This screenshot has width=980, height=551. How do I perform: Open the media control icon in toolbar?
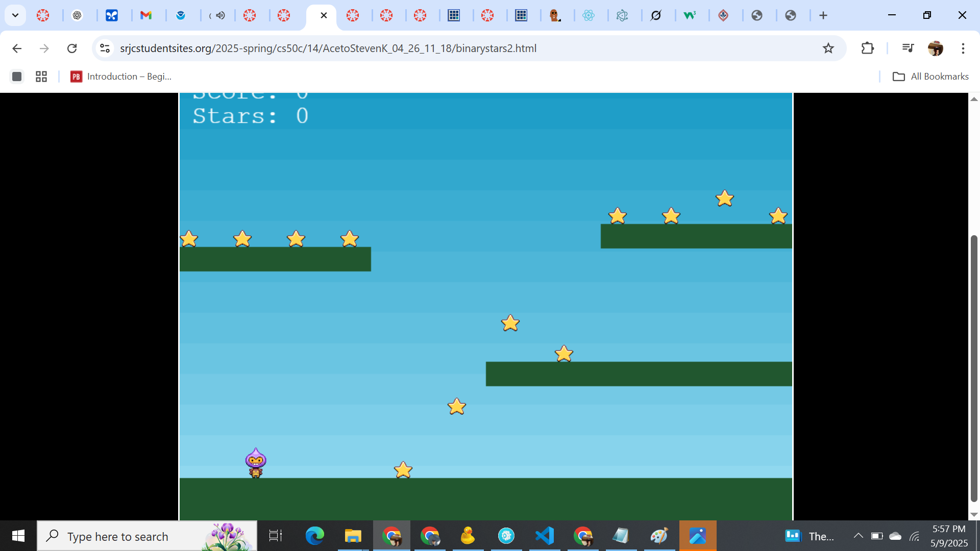coord(908,48)
